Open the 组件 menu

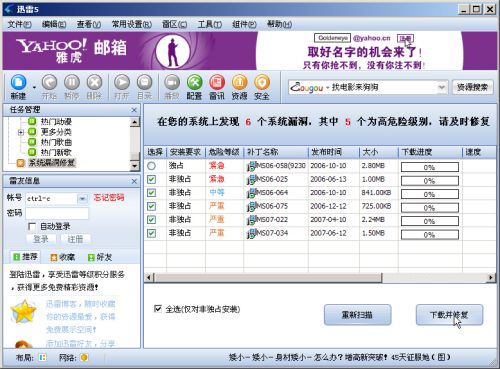244,24
